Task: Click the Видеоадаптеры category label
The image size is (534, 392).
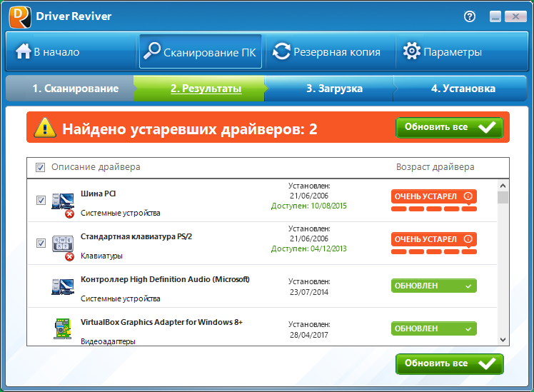Action: click(x=108, y=341)
